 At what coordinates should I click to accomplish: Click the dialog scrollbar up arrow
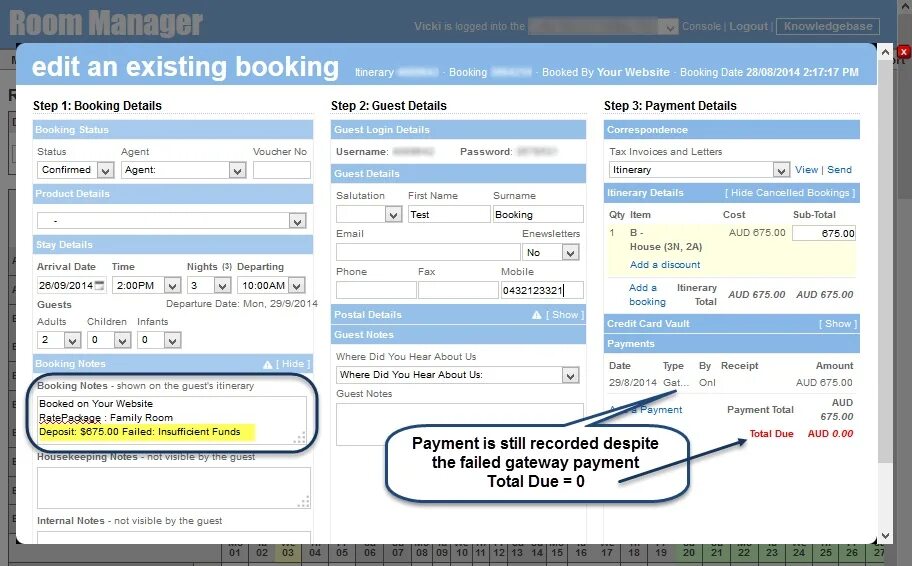coord(885,52)
